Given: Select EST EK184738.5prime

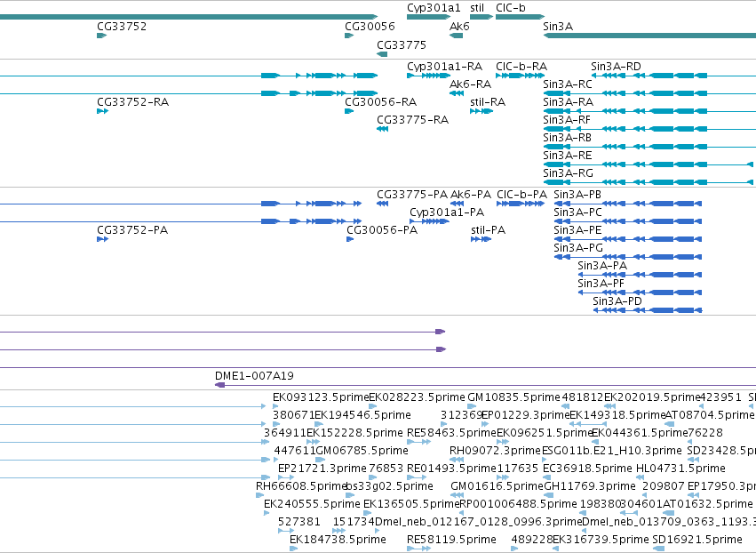Looking at the screenshot, I should click(338, 539).
